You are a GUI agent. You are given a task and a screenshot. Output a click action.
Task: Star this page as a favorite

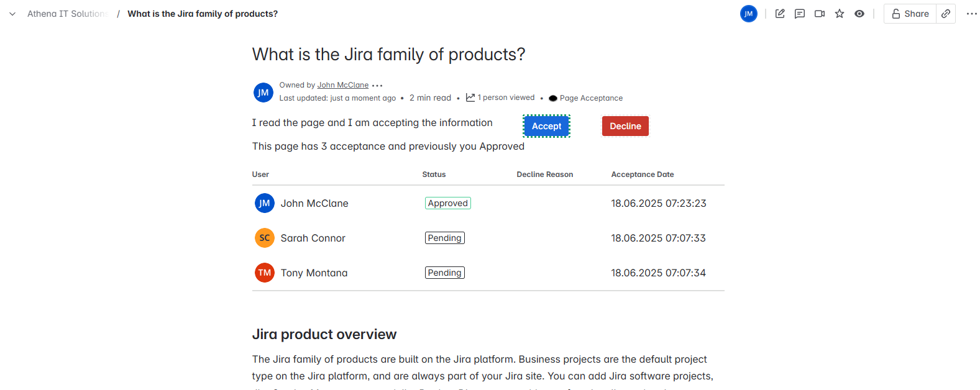[x=840, y=14]
